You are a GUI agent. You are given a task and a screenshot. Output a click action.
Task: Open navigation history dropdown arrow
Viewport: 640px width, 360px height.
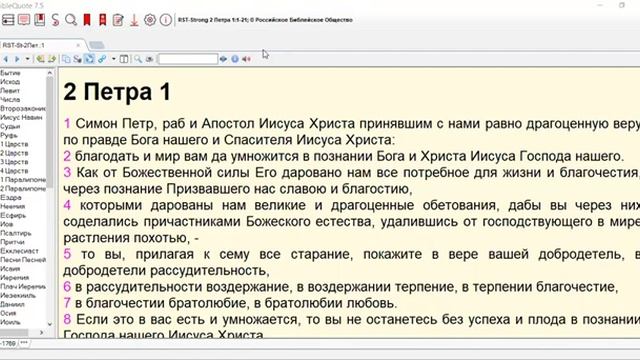(27, 59)
